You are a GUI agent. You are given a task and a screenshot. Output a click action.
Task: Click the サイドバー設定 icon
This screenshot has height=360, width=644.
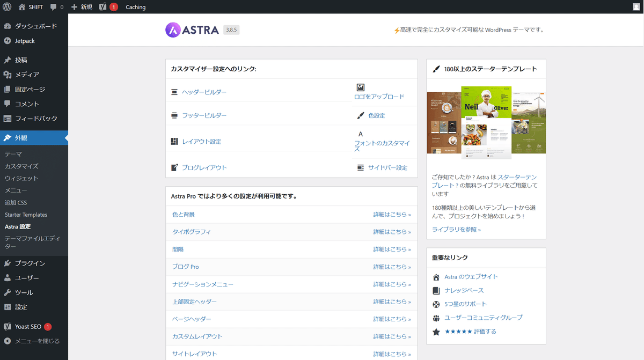coord(361,167)
